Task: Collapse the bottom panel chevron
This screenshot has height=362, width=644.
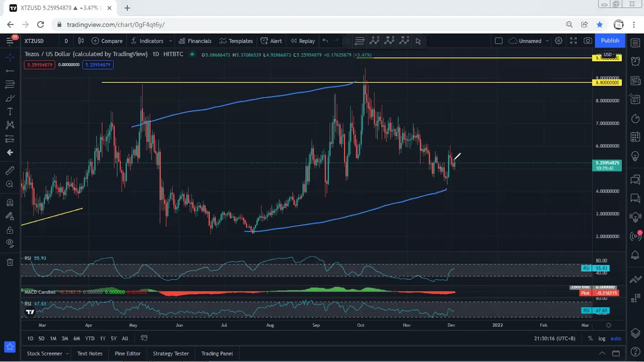Action: click(602, 353)
